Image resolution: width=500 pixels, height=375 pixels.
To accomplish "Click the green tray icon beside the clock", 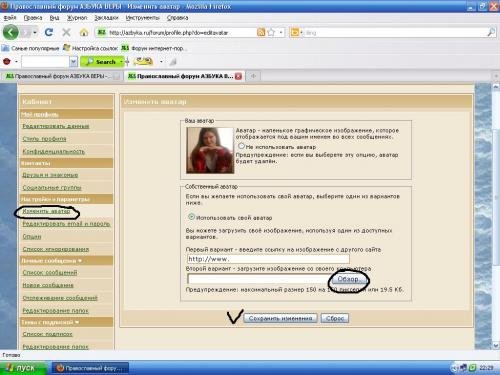I will coord(472,368).
